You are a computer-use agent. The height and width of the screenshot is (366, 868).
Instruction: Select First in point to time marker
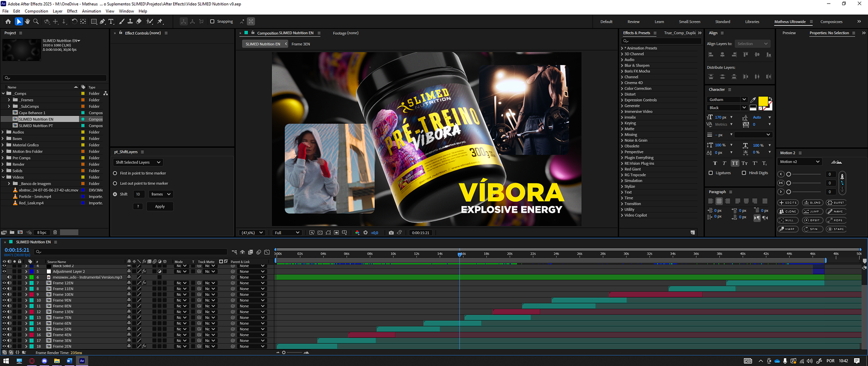coord(115,173)
